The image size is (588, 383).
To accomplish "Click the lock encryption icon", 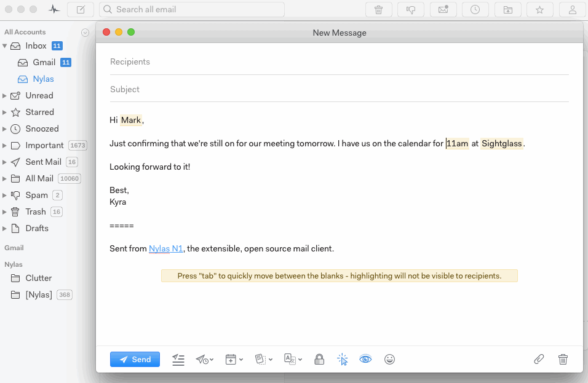I will (x=319, y=360).
